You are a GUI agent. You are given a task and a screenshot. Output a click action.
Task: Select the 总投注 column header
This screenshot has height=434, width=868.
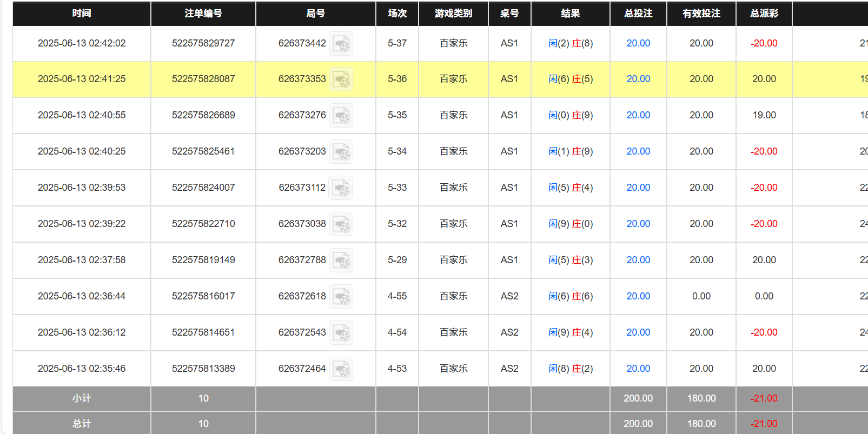click(638, 14)
